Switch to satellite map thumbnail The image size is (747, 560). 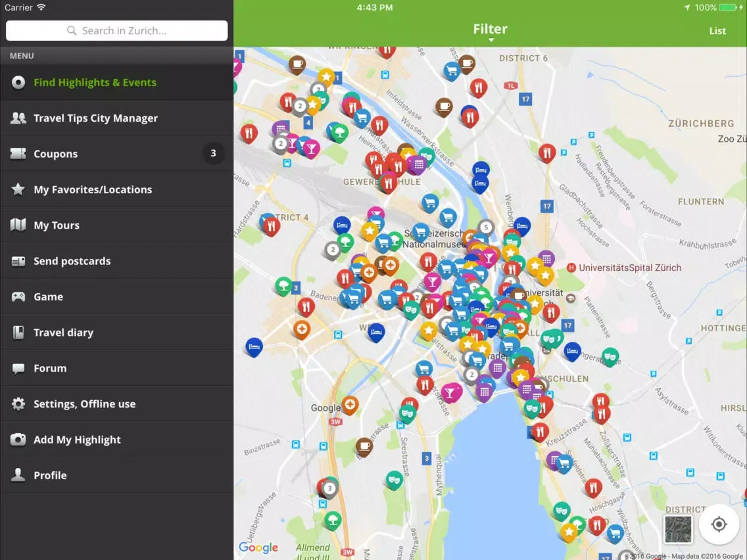tap(678, 529)
